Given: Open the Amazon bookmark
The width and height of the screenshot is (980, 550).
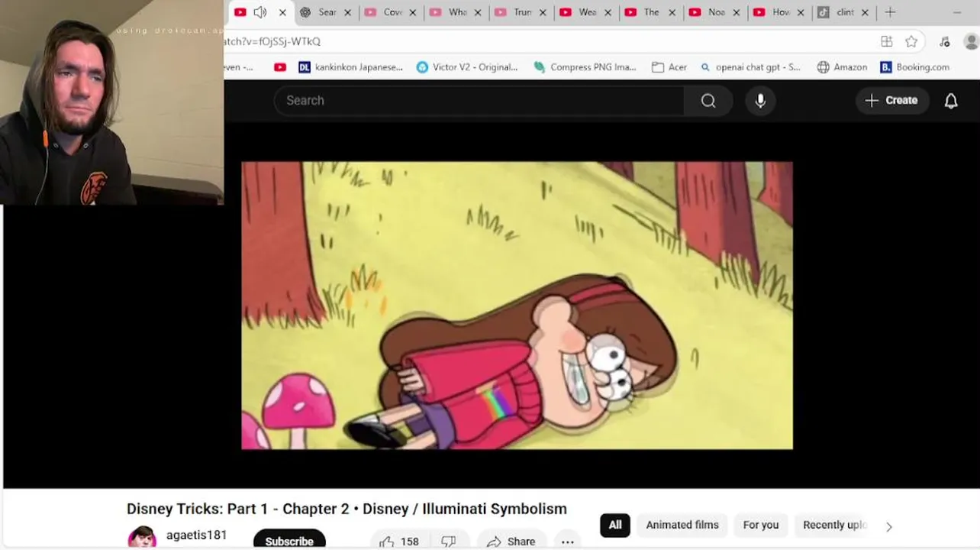Looking at the screenshot, I should (x=842, y=67).
